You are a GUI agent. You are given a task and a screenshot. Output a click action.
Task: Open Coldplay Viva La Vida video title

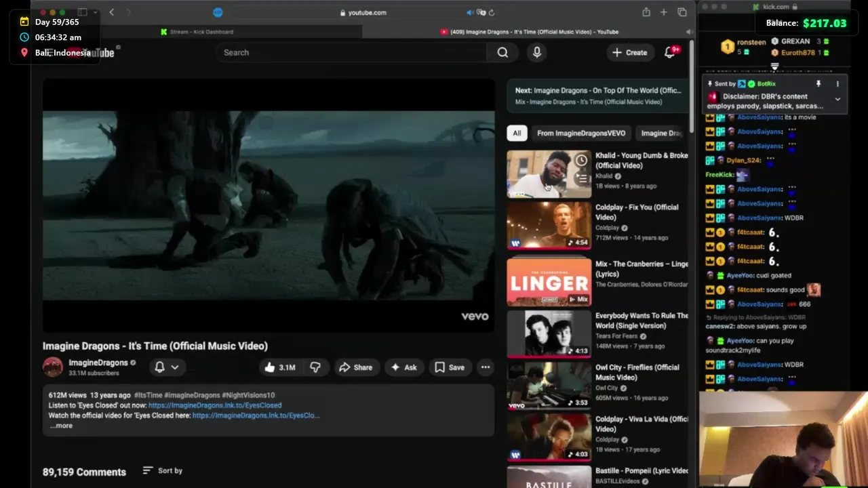point(642,424)
